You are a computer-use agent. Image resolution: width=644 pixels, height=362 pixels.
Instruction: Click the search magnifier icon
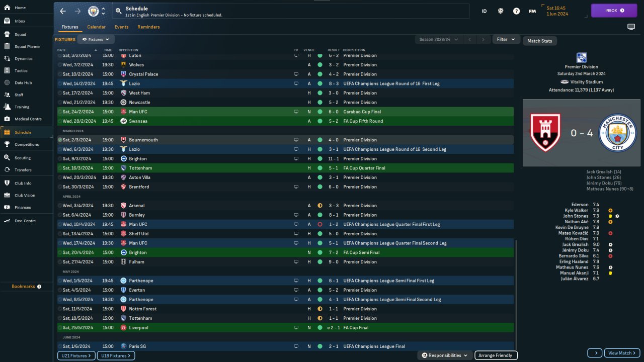(118, 11)
